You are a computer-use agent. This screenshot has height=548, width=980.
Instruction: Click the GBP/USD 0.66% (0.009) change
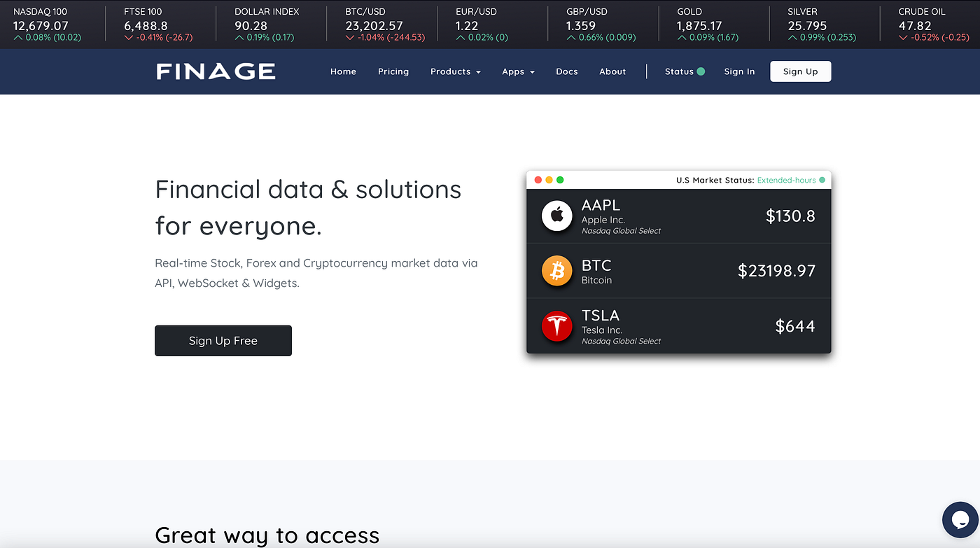click(x=608, y=38)
